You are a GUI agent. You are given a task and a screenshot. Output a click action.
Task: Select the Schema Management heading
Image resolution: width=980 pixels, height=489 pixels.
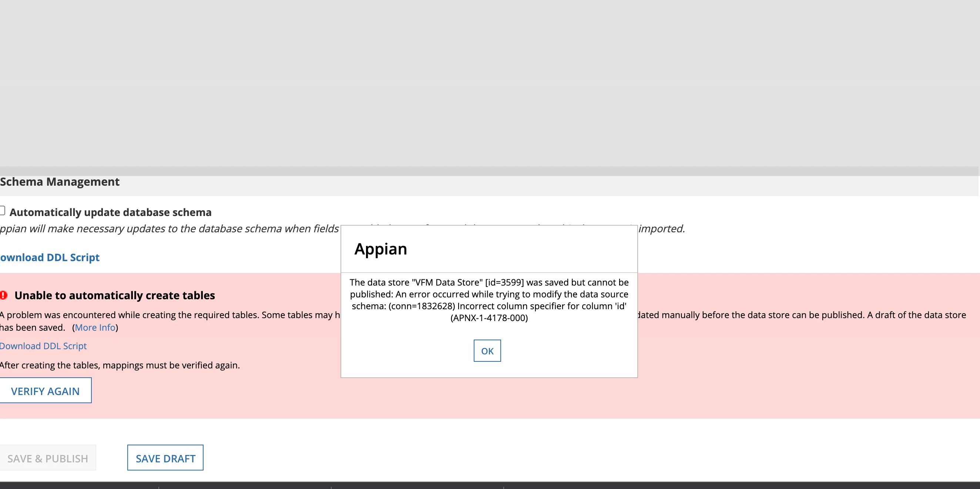(60, 182)
